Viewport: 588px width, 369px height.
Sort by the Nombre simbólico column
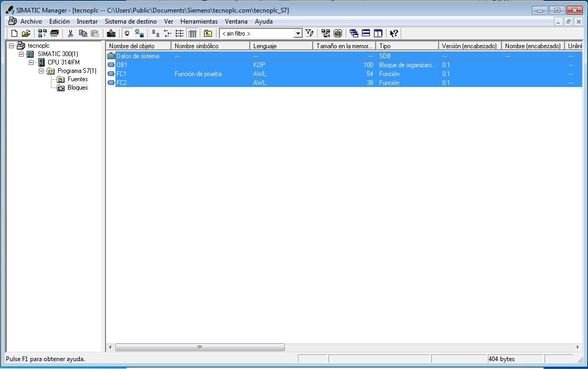(x=210, y=46)
